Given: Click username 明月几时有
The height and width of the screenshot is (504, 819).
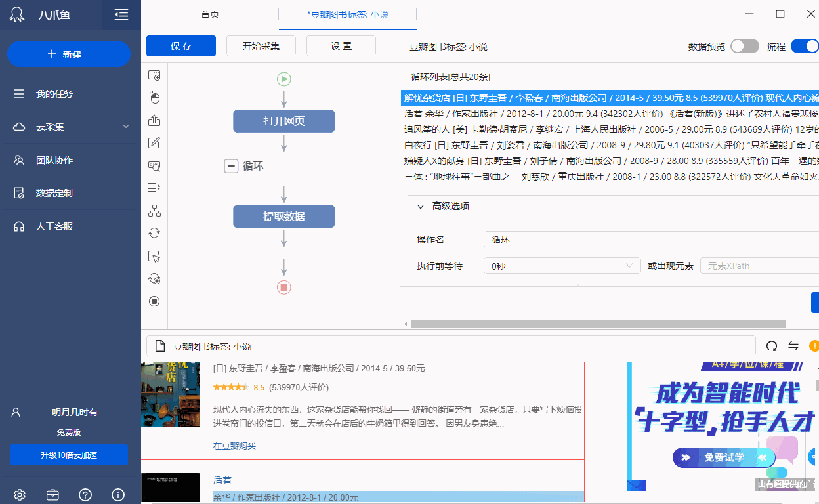Looking at the screenshot, I should tap(75, 412).
